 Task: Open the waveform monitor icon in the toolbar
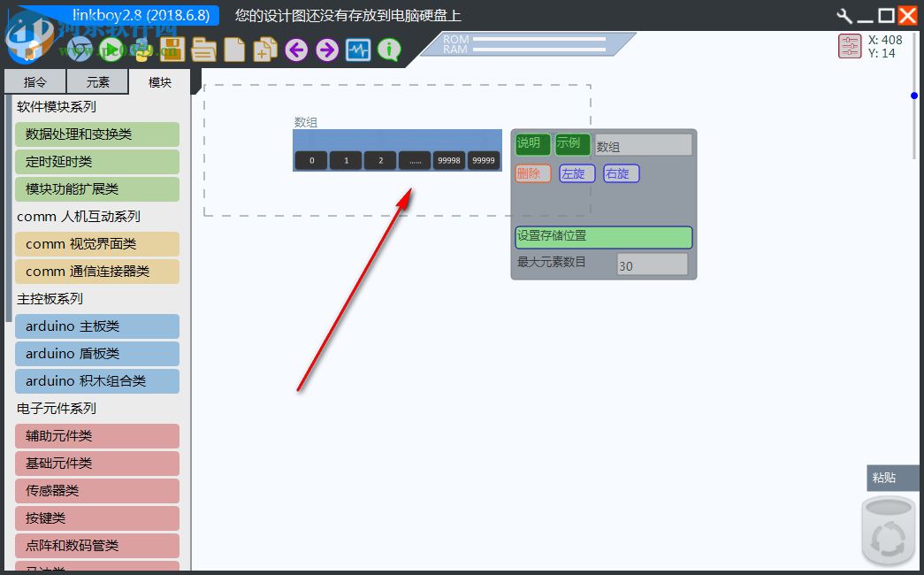coord(356,50)
